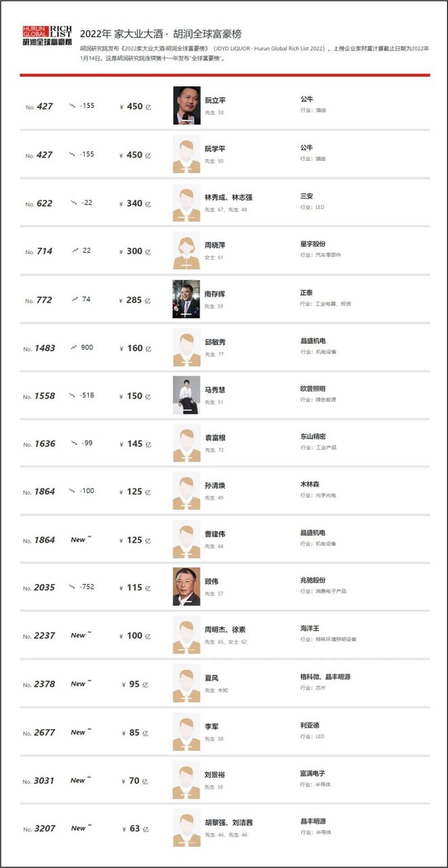Open 南存辉's profile photo

point(187,300)
